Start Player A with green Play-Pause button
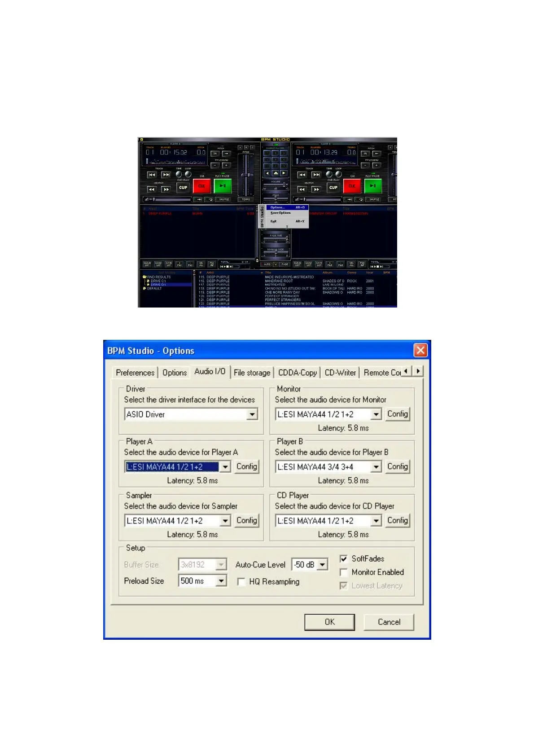The height and width of the screenshot is (756, 534). pyautogui.click(x=223, y=186)
